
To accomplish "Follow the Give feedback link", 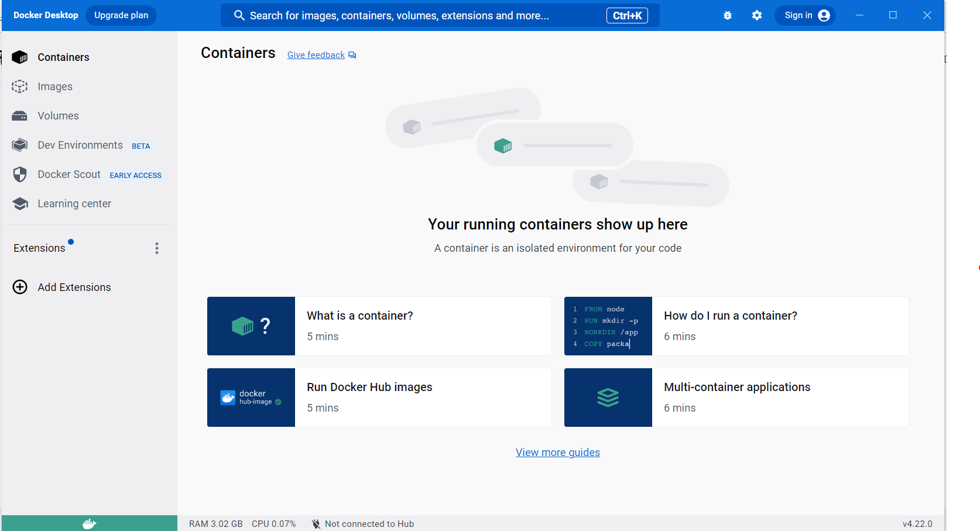I will tap(316, 55).
